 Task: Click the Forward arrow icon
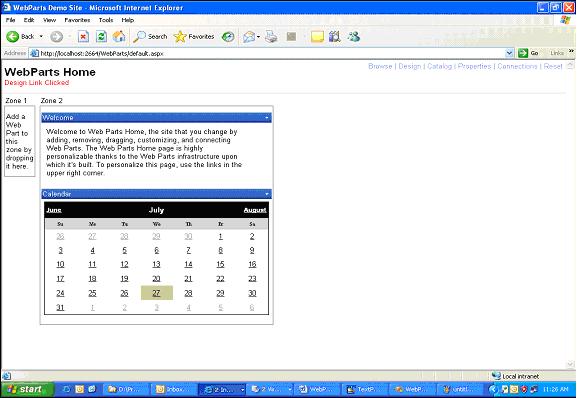(x=56, y=36)
